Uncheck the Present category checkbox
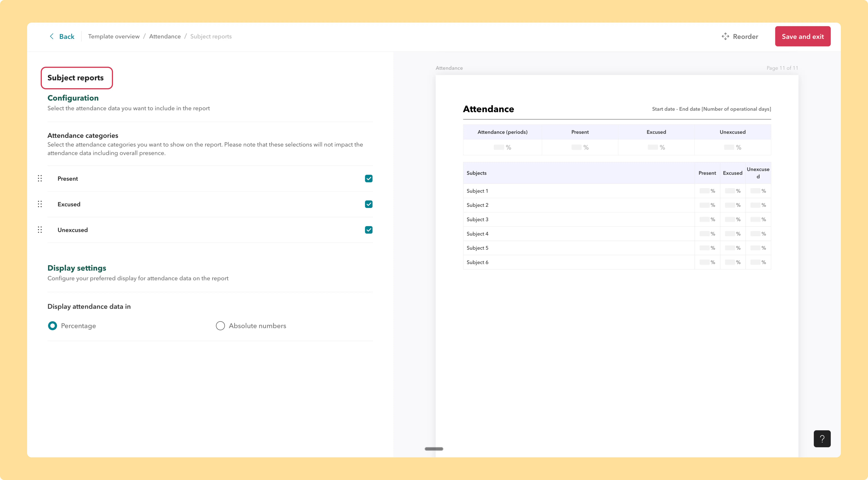This screenshot has width=868, height=480. 369,178
